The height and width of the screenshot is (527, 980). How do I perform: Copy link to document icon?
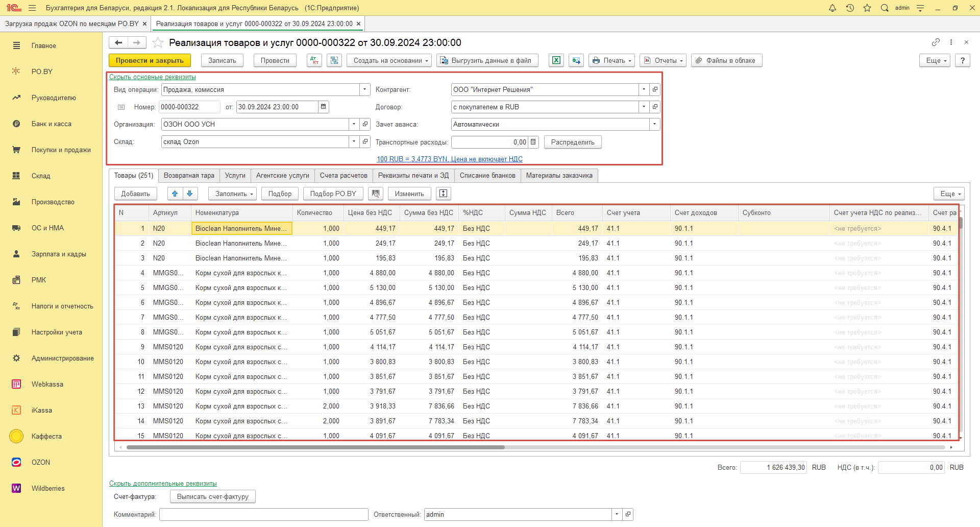click(936, 42)
